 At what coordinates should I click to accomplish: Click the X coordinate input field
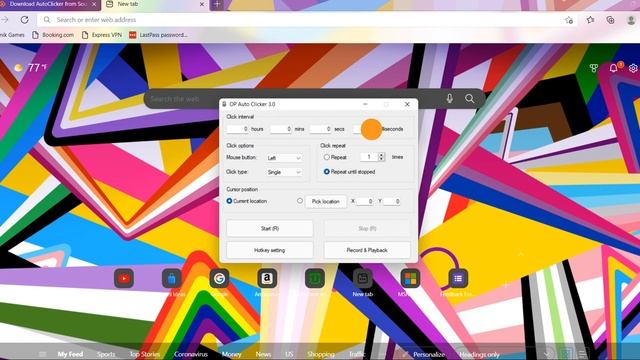(x=365, y=202)
